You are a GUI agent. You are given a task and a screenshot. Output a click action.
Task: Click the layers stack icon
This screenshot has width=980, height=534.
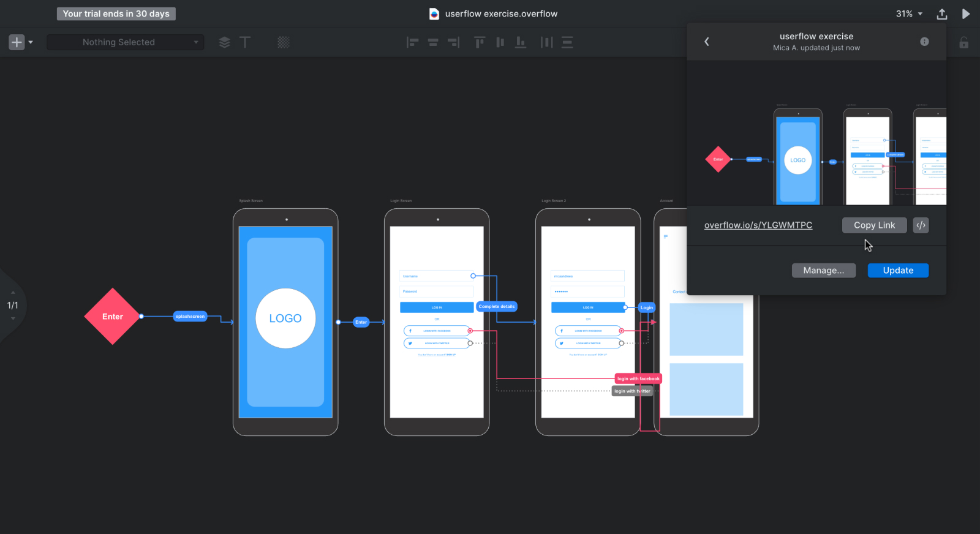click(x=225, y=42)
